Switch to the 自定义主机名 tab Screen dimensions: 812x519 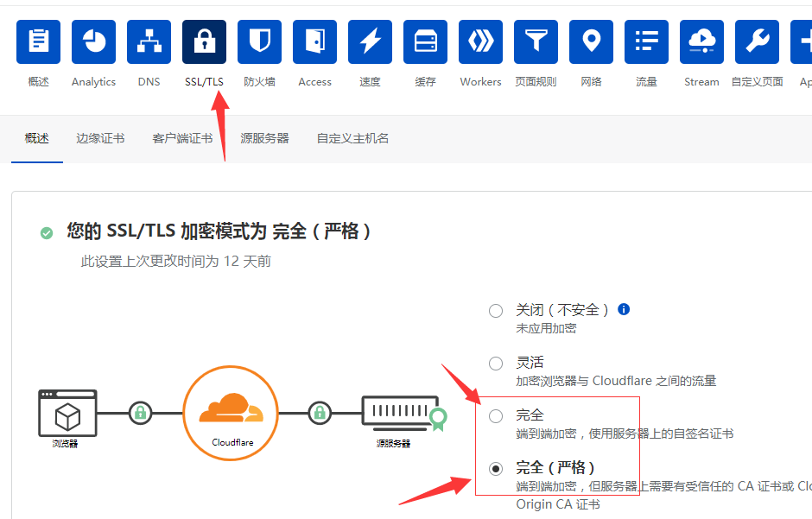coord(352,139)
